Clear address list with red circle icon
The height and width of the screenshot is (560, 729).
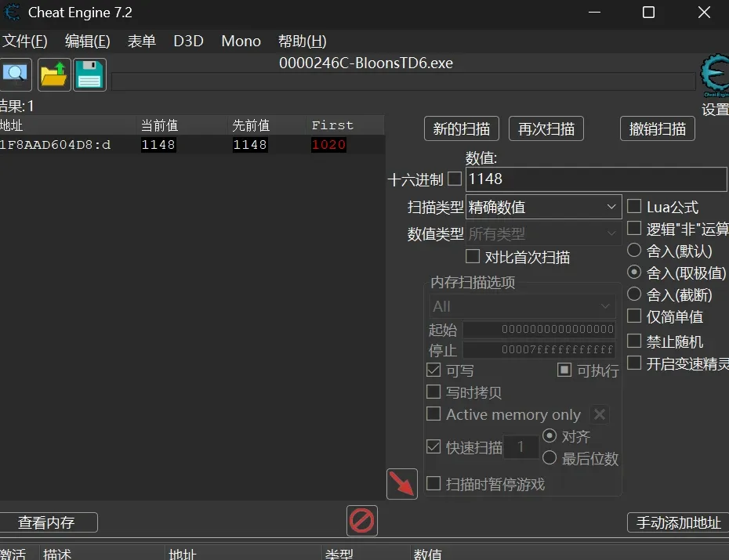coord(361,521)
